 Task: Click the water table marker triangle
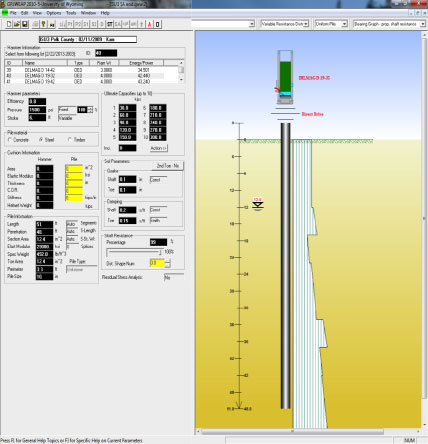(258, 205)
